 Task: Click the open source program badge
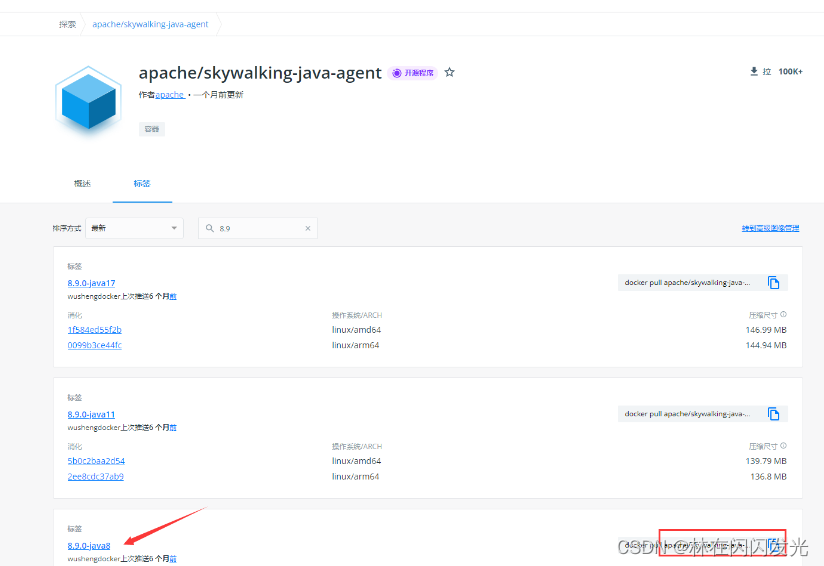[x=413, y=73]
